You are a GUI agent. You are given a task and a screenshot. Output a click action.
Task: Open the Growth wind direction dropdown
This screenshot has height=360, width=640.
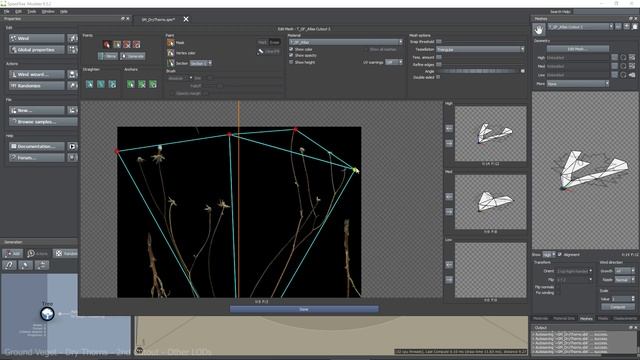pos(624,271)
